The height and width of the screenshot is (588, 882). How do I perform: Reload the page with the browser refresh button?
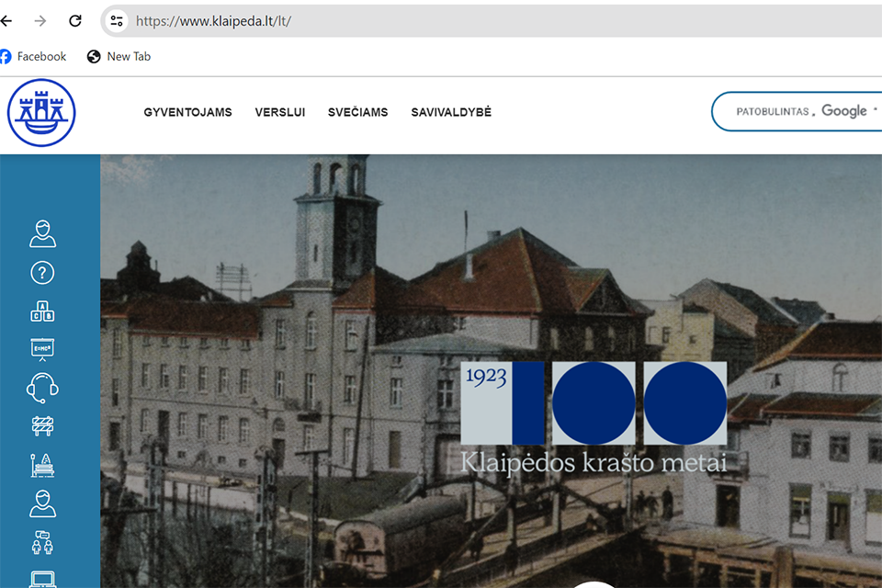[75, 20]
